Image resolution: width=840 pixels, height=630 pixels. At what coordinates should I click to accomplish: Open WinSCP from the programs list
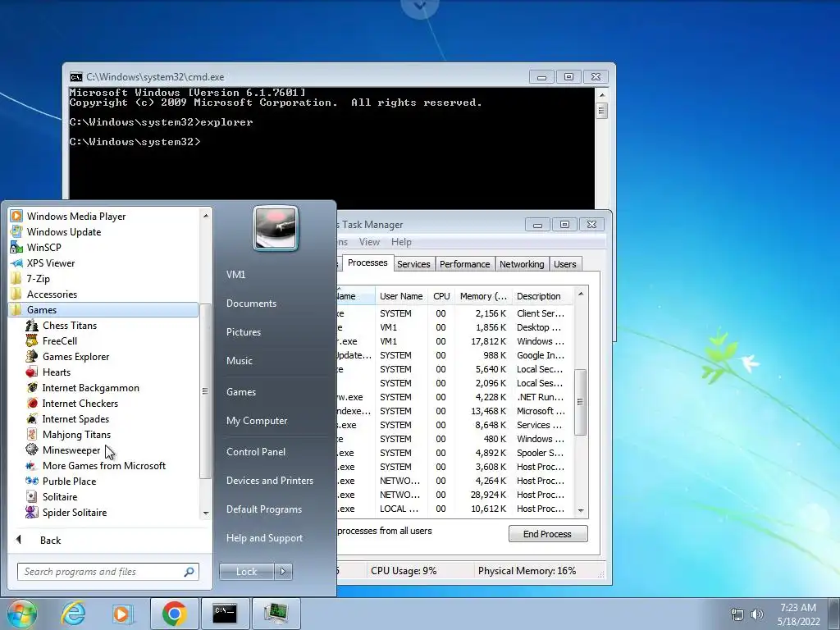(44, 248)
